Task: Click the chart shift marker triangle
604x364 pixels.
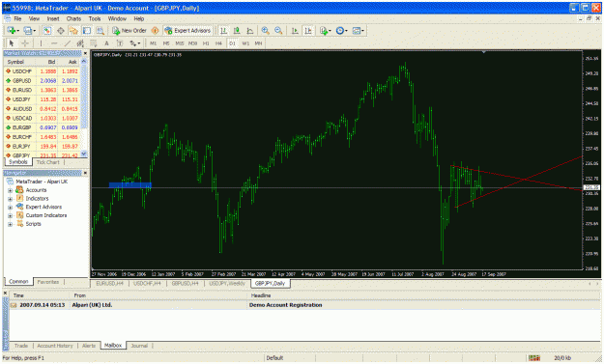Action: coord(484,52)
